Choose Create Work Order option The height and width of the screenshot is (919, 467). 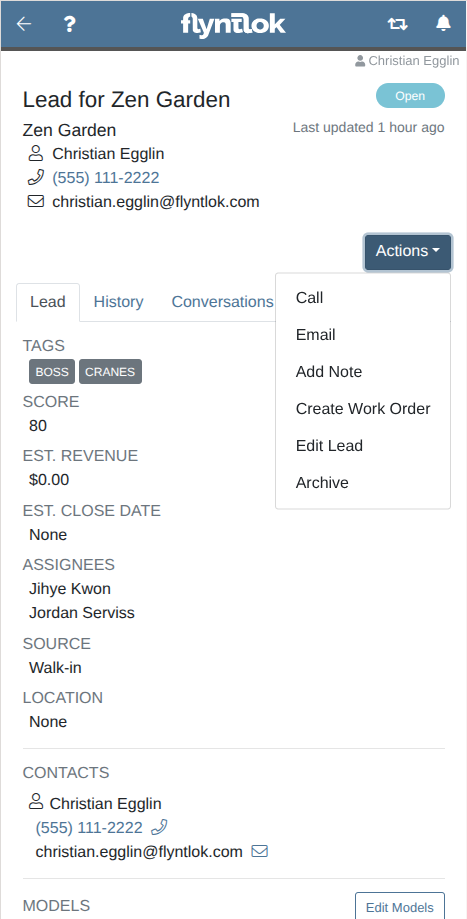(363, 409)
